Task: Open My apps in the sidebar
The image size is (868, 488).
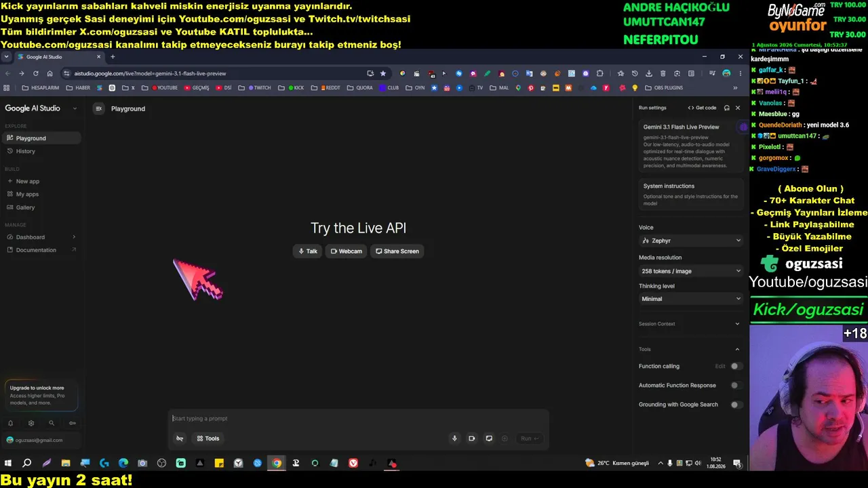Action: coord(41,195)
